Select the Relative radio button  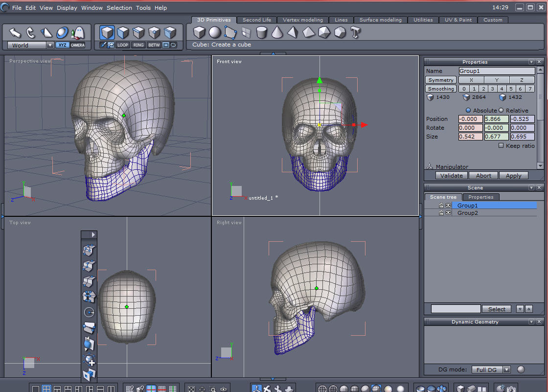pos(501,110)
